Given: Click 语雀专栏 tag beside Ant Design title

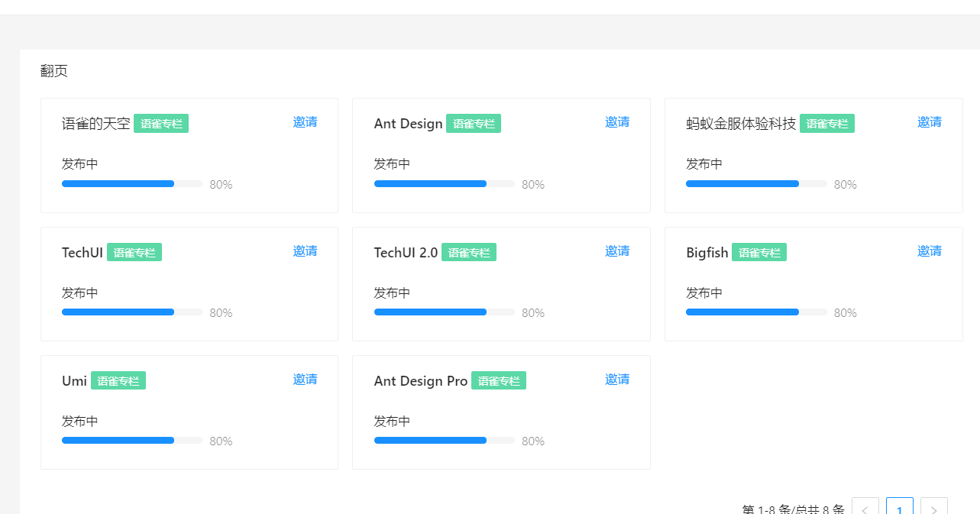Looking at the screenshot, I should click(474, 124).
